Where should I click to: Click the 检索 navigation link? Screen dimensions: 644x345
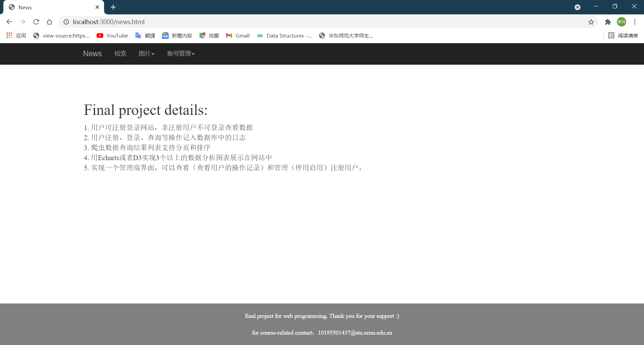(x=120, y=54)
